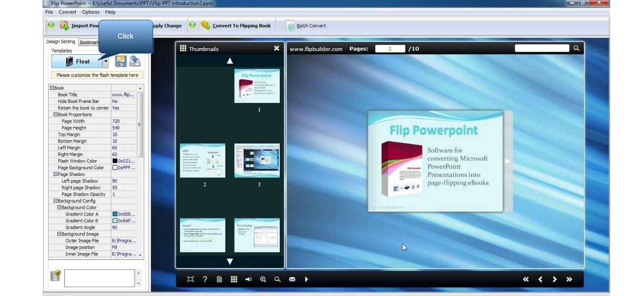Click Convert To Flipping Book button
This screenshot has height=296, width=644.
point(236,26)
